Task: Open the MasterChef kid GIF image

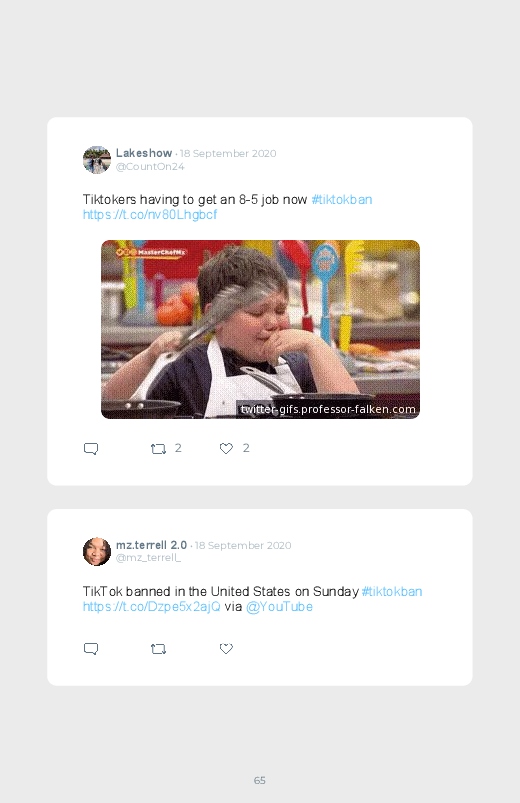Action: click(260, 329)
